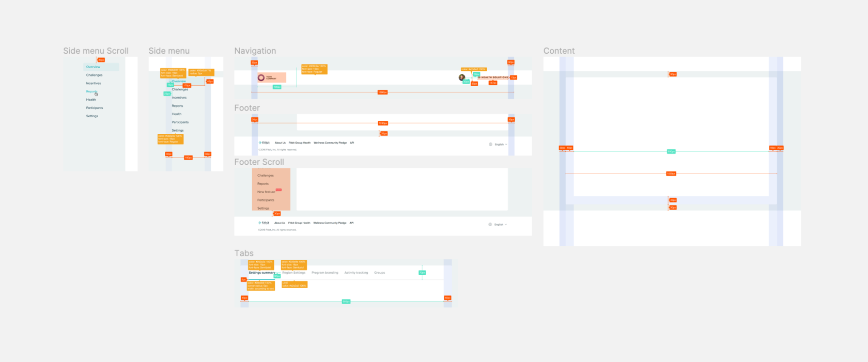This screenshot has height=362, width=868.
Task: Click Wellness Community Pledge link in Footer
Action: (330, 143)
